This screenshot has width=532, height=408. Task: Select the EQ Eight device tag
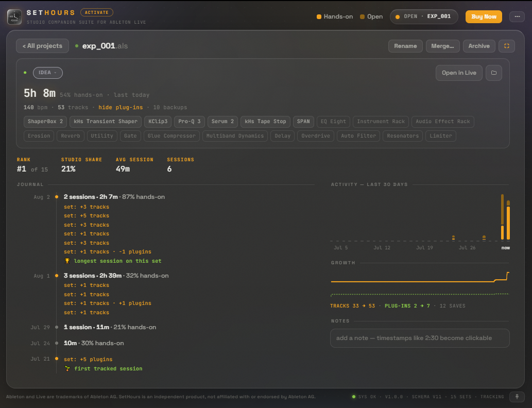(333, 122)
